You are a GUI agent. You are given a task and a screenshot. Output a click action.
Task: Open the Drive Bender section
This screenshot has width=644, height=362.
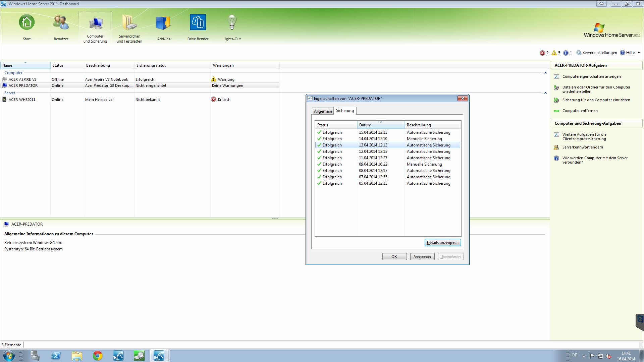point(198,28)
